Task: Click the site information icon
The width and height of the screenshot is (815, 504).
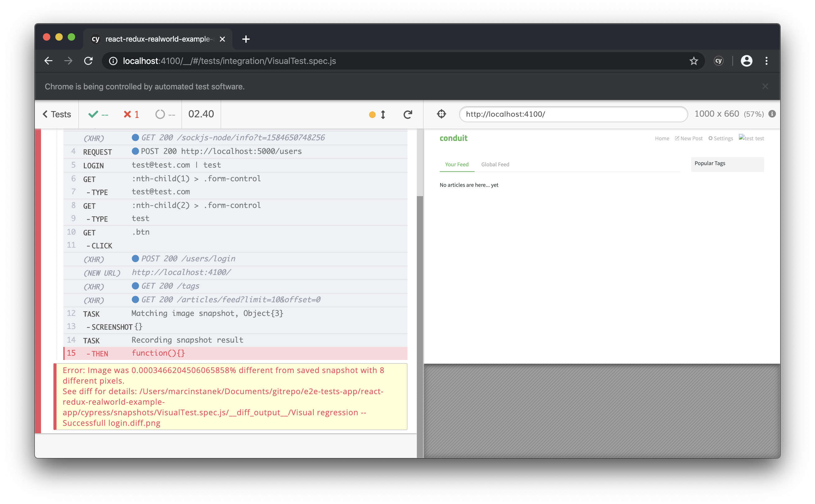Action: click(113, 61)
